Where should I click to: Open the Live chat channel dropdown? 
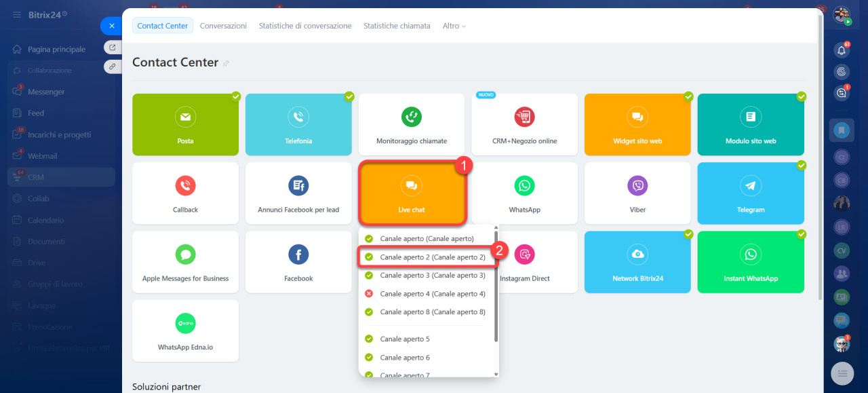pyautogui.click(x=412, y=193)
